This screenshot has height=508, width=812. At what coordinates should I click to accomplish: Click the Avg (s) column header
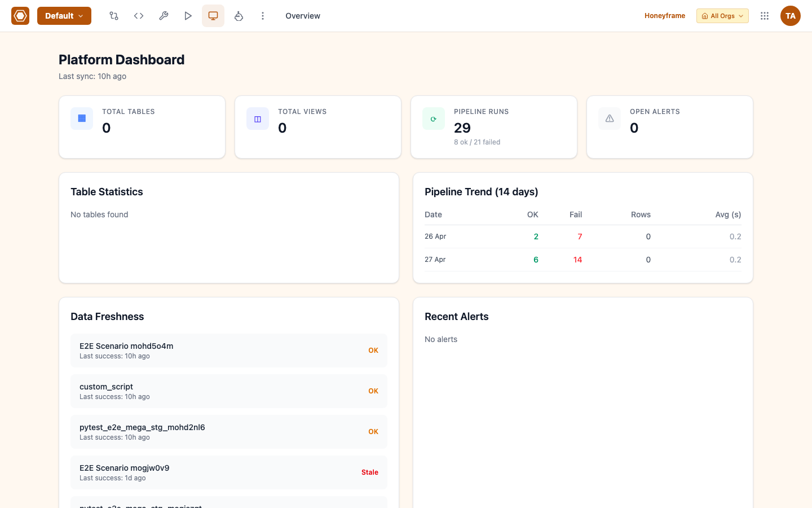point(728,214)
